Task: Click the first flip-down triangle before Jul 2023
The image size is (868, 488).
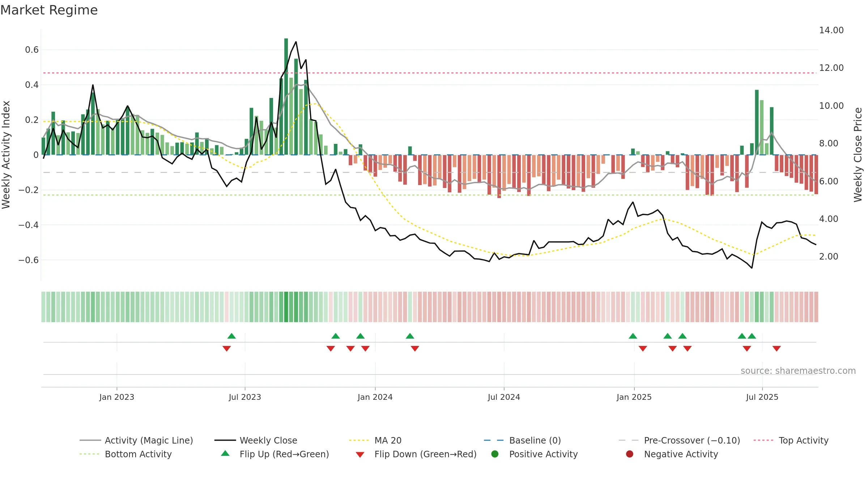Action: pyautogui.click(x=227, y=348)
